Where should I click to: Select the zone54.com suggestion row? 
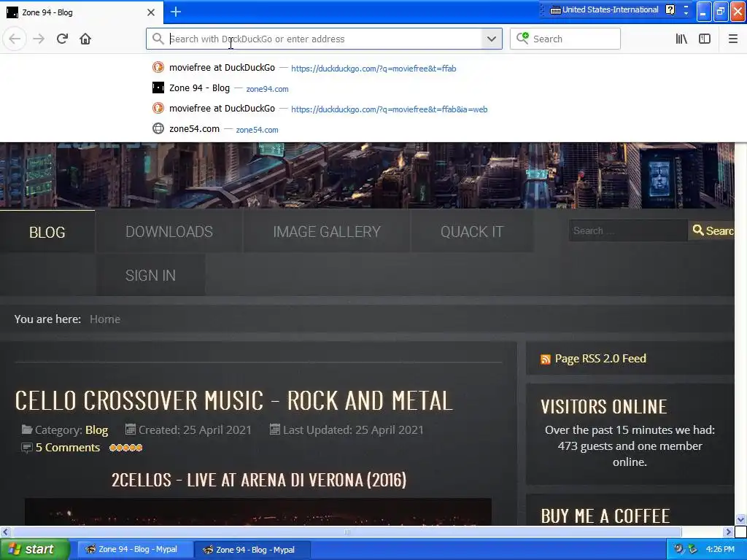tap(373, 129)
